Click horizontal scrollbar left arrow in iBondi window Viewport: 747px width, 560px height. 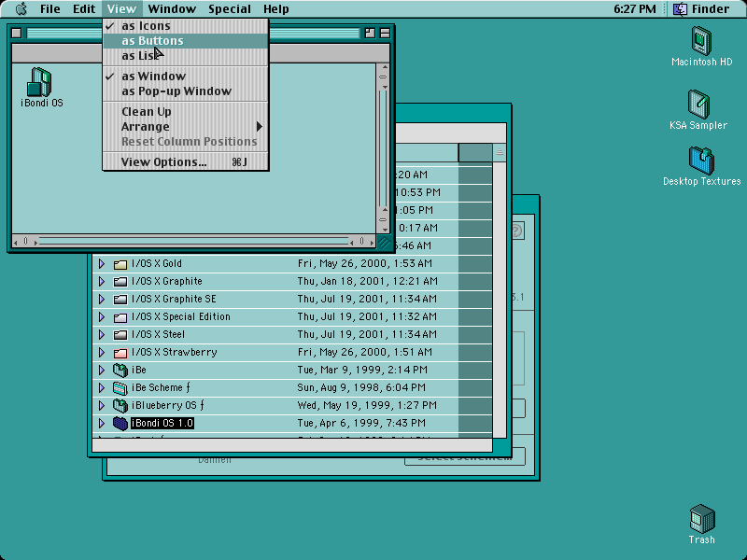(15, 242)
